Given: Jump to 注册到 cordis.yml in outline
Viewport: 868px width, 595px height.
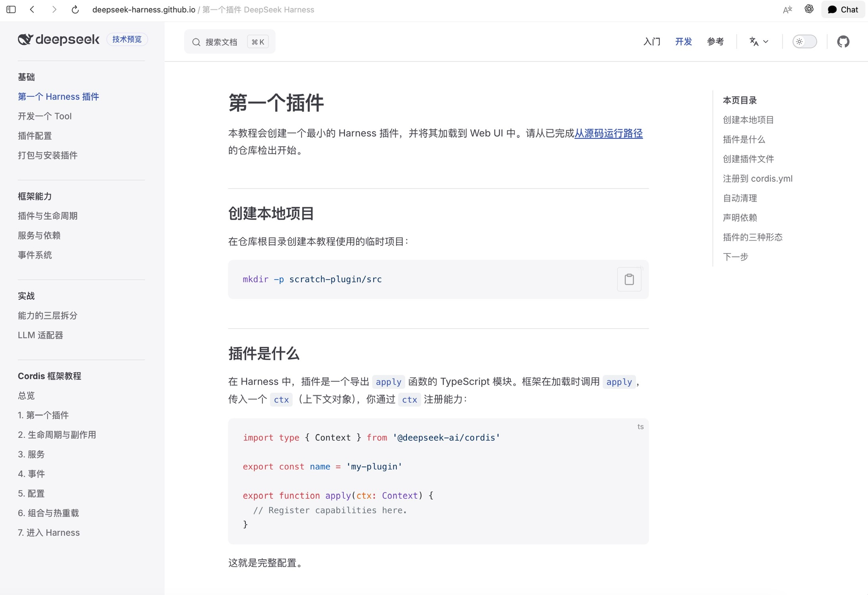Looking at the screenshot, I should 757,178.
